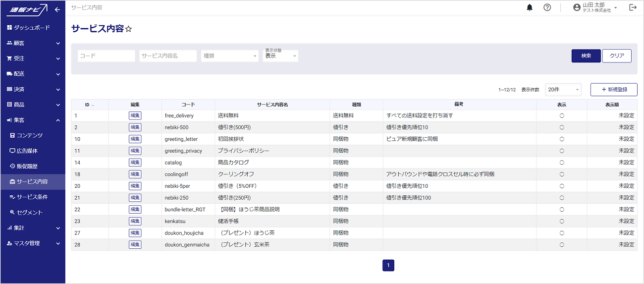Select サービス条件 in the sidebar
Image resolution: width=644 pixels, height=284 pixels.
(x=32, y=197)
